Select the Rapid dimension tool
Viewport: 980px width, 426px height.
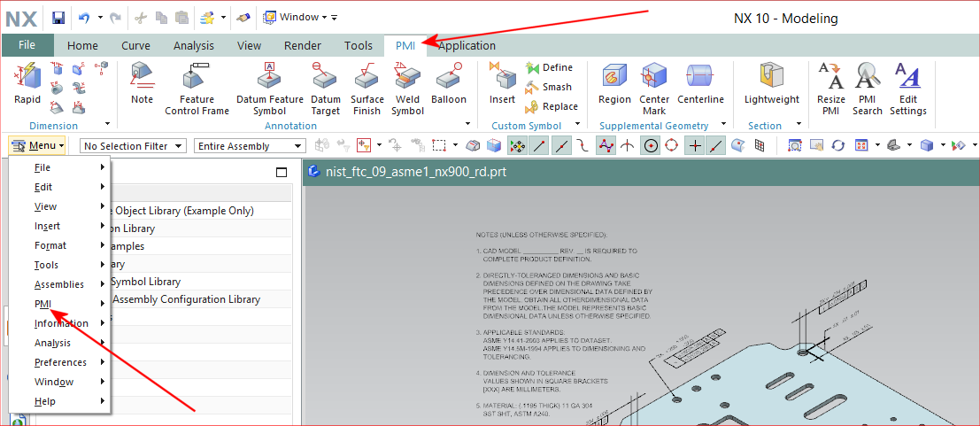coord(27,83)
